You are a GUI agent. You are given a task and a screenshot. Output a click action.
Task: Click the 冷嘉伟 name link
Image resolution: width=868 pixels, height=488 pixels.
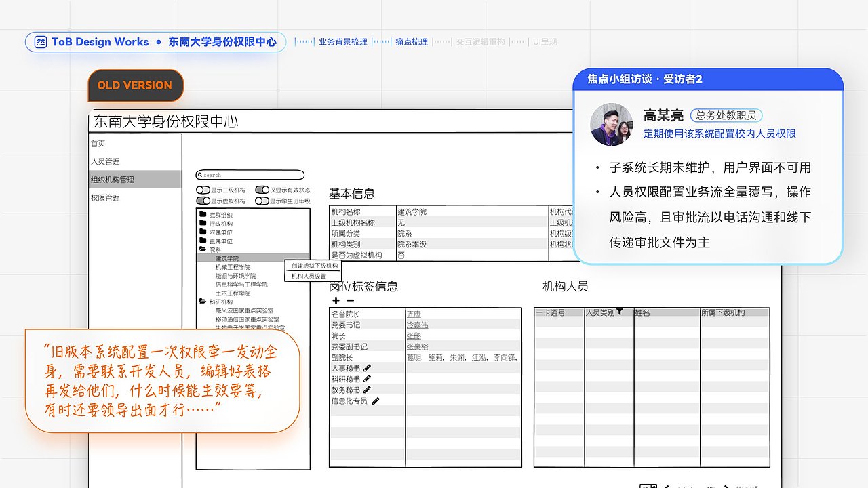(417, 325)
